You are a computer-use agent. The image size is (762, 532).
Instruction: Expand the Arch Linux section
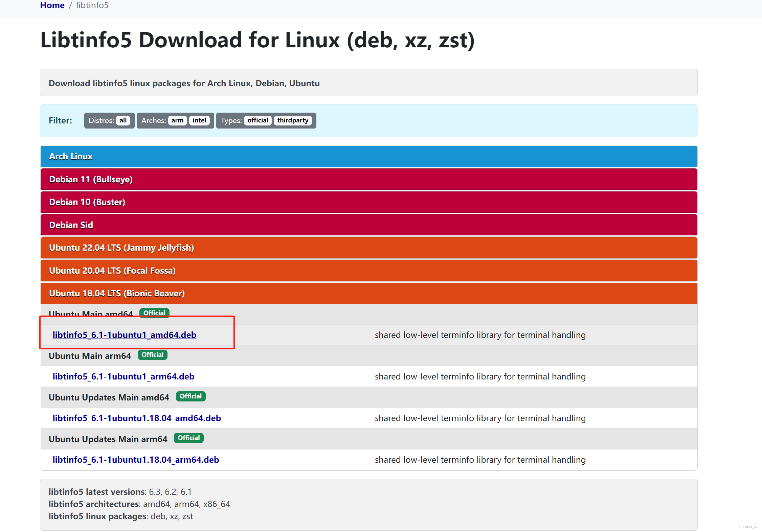71,156
